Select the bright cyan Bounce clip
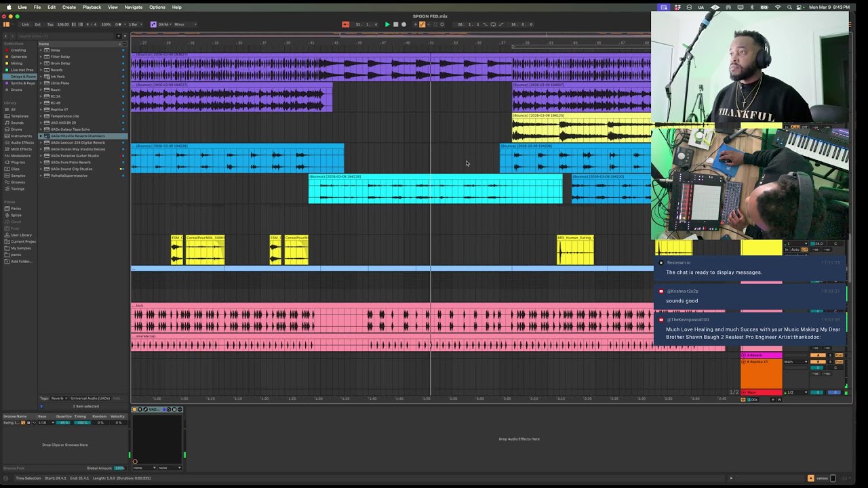The width and height of the screenshot is (868, 488). pos(435,189)
